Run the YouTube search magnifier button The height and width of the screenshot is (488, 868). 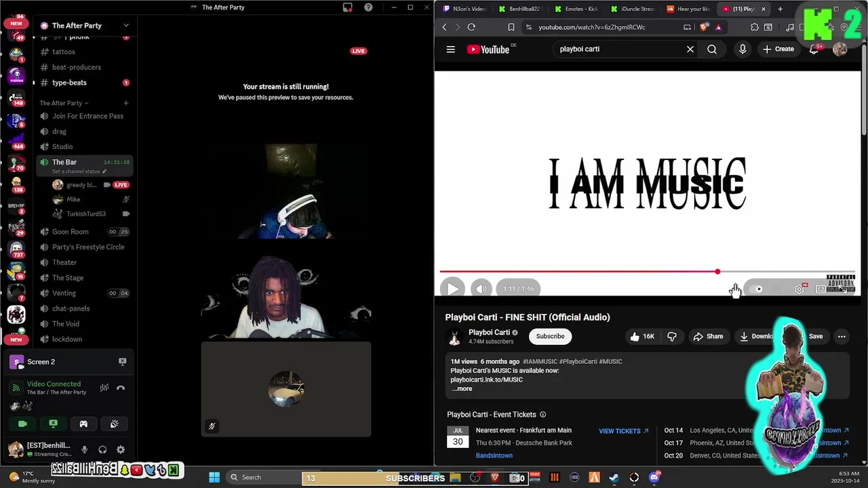click(x=712, y=49)
